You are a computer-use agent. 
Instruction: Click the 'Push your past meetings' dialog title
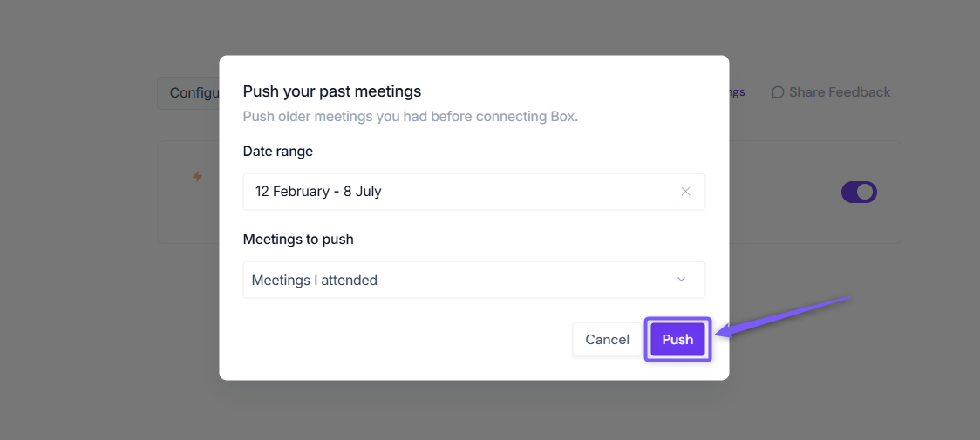pyautogui.click(x=332, y=91)
